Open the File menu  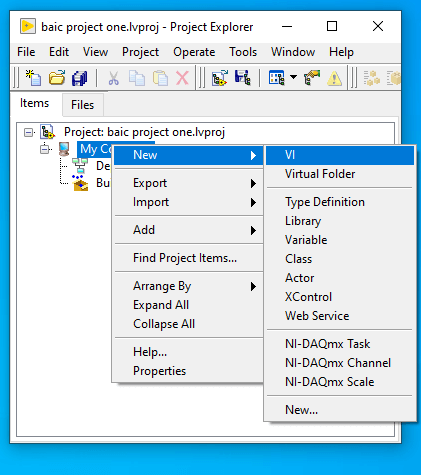click(26, 52)
